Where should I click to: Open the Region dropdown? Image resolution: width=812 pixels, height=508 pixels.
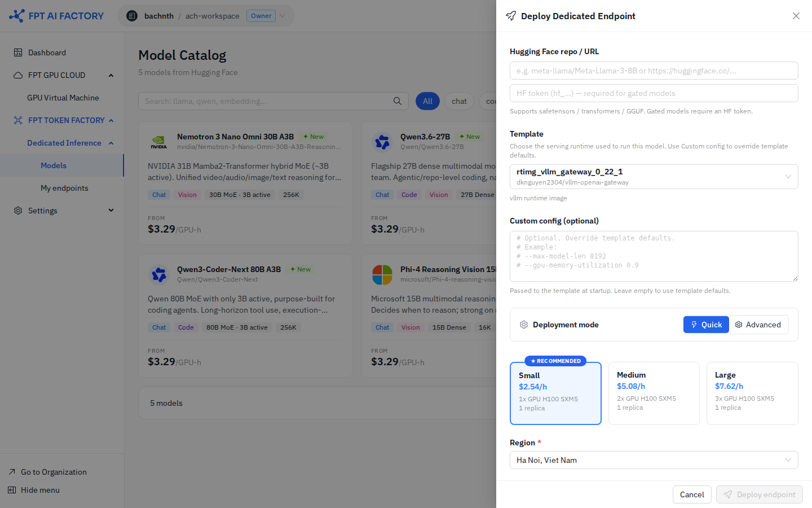click(654, 460)
